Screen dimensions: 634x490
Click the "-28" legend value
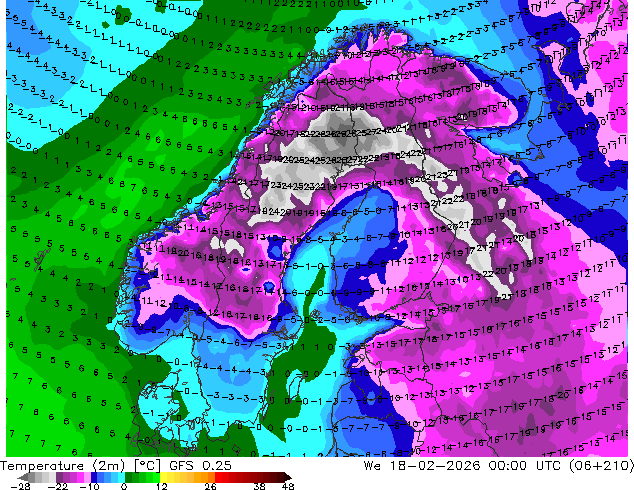click(20, 486)
